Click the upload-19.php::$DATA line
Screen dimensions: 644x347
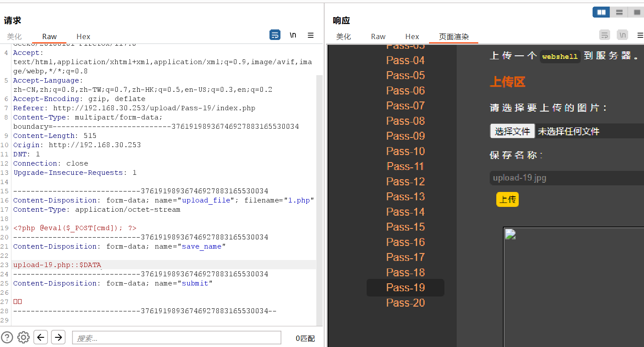point(58,265)
